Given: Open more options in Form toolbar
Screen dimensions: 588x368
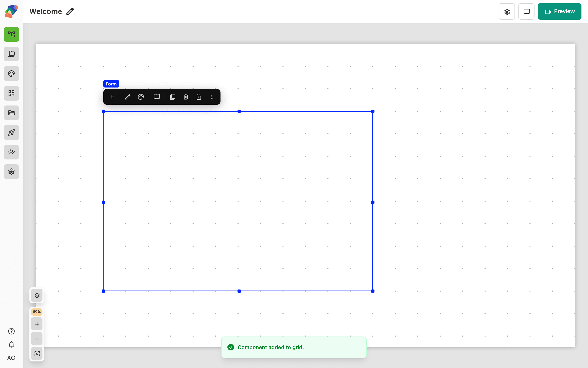Looking at the screenshot, I should pos(212,97).
